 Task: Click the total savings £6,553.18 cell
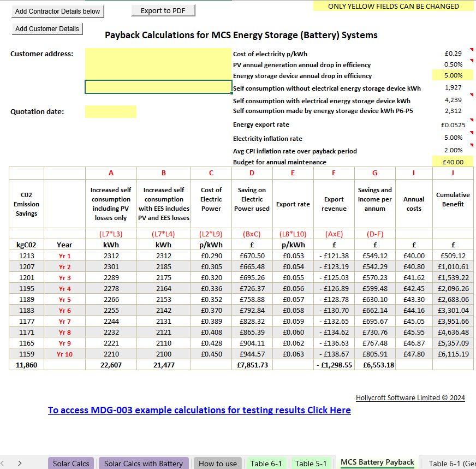(x=374, y=365)
